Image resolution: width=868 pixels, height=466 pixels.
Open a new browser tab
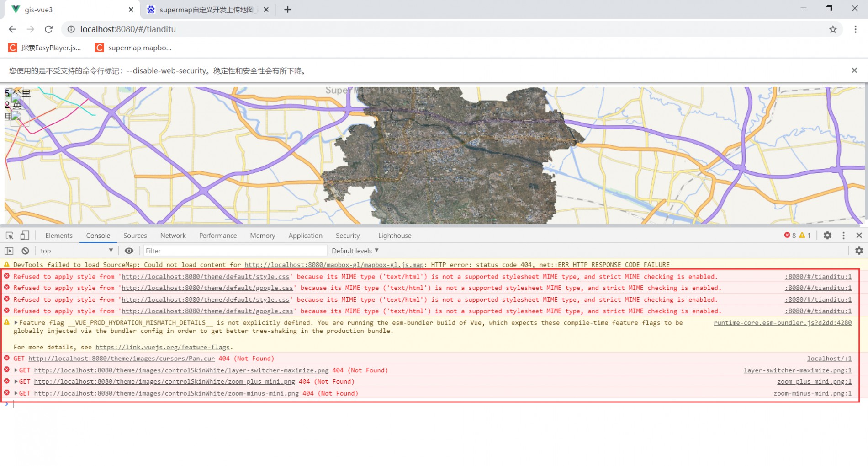pos(287,10)
